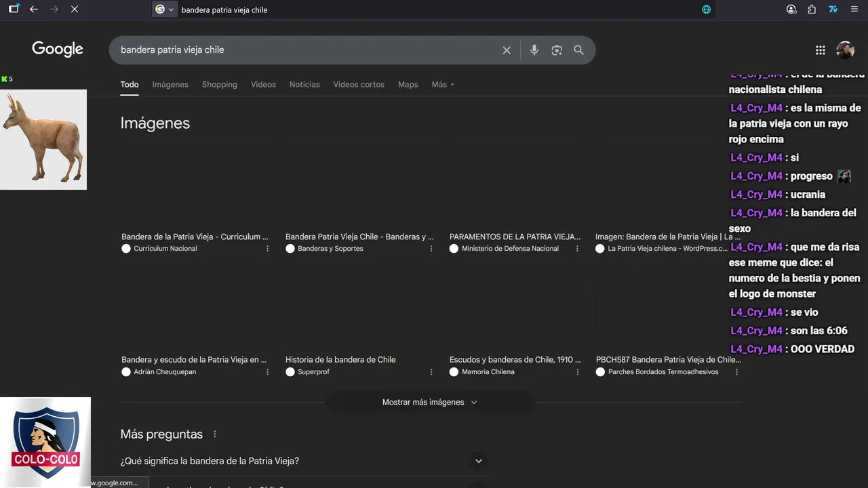The width and height of the screenshot is (868, 488).
Task: Open Bandera Patria Vieja Chile - Banderas result
Action: click(359, 237)
